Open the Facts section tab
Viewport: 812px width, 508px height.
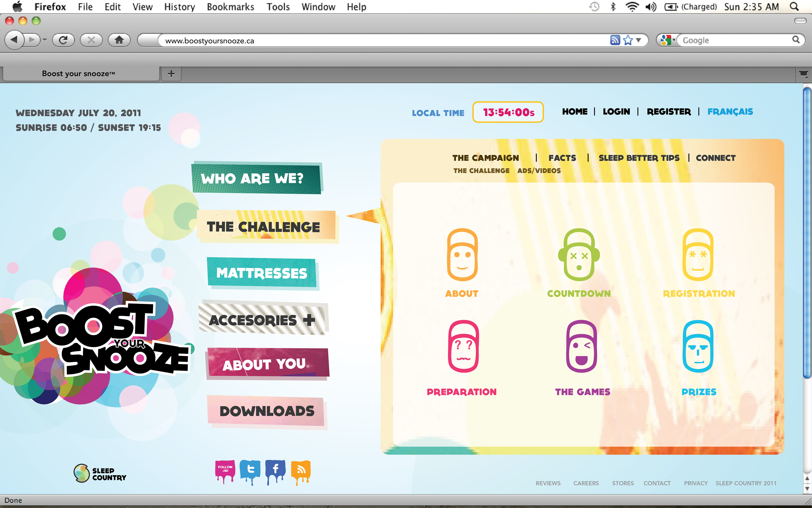click(x=562, y=157)
